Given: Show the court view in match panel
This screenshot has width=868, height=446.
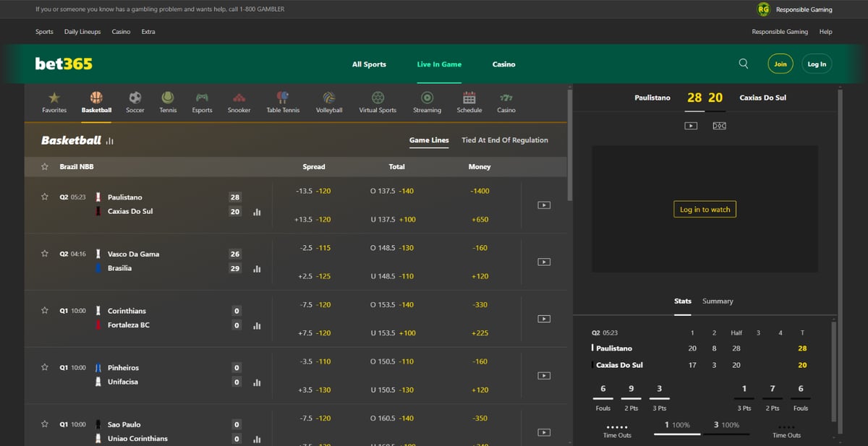Looking at the screenshot, I should [719, 126].
